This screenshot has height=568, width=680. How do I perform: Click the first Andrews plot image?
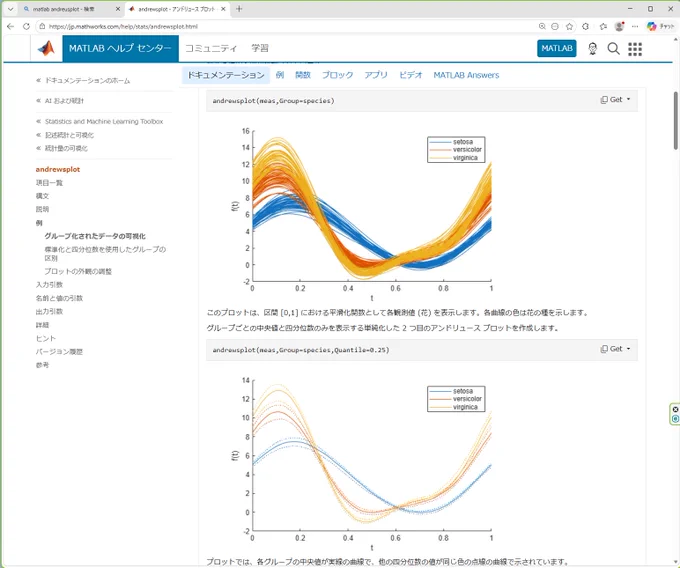click(363, 212)
